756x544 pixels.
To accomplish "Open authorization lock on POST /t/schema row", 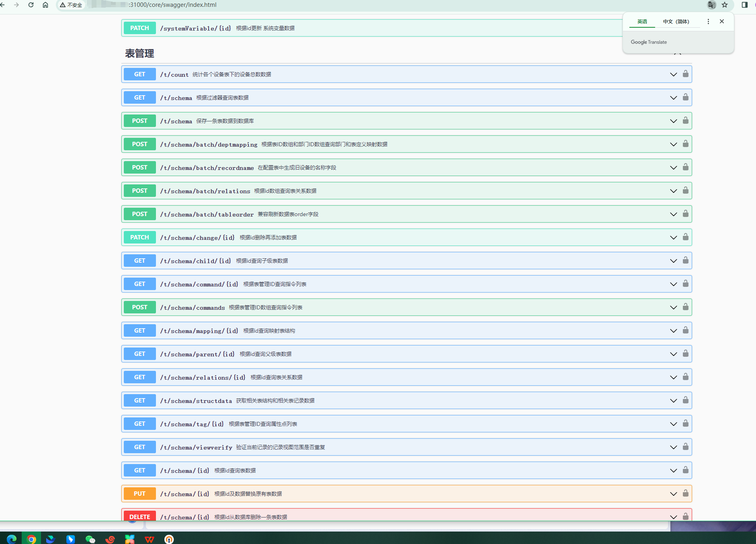I will pyautogui.click(x=686, y=121).
